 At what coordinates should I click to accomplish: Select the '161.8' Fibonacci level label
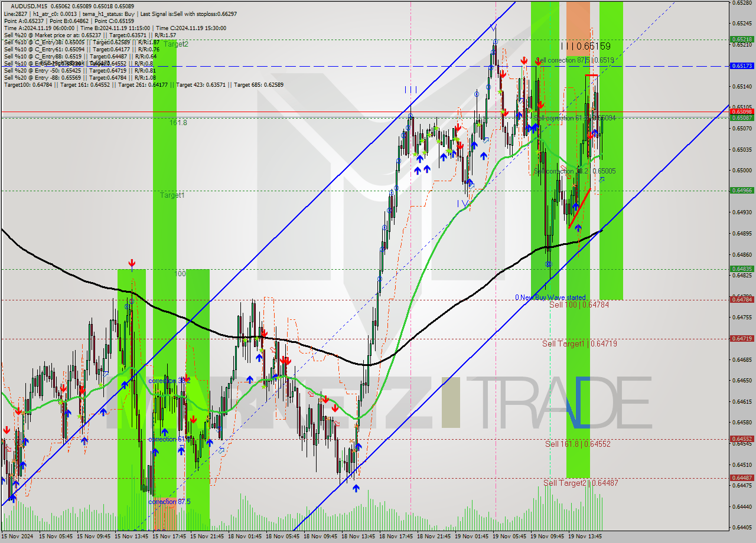(178, 123)
